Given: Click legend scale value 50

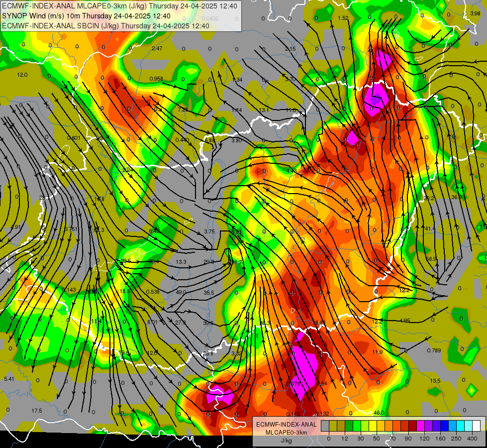Looking at the screenshot, I should coord(377,439).
